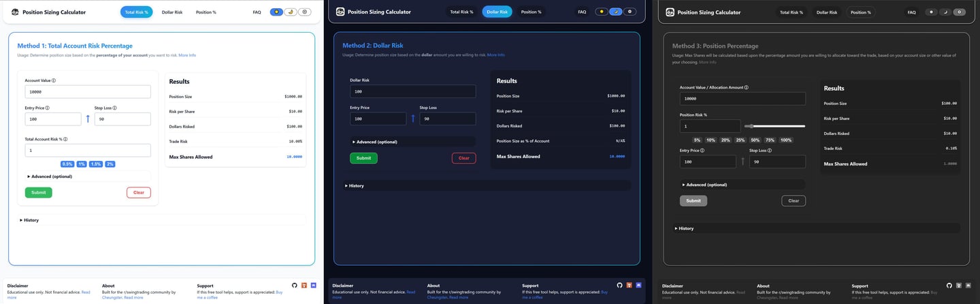
Task: Switch to Total Risk % tab in dark blue panel
Action: coord(461,12)
